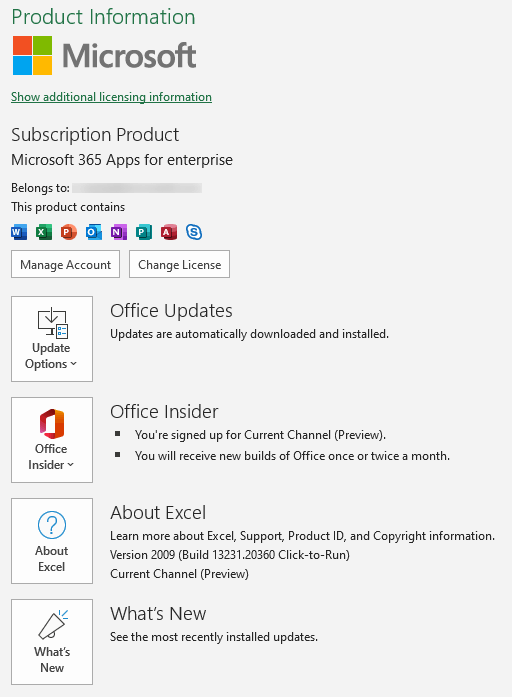Image resolution: width=512 pixels, height=697 pixels.
Task: Click the PowerPoint app icon
Action: click(69, 232)
